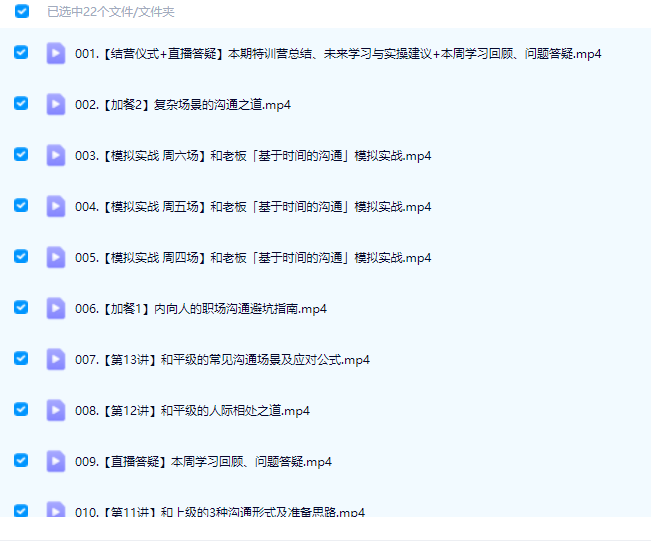This screenshot has height=553, width=651.
Task: Click the 已选中22个文件/文件夹 header text
Action: (111, 13)
